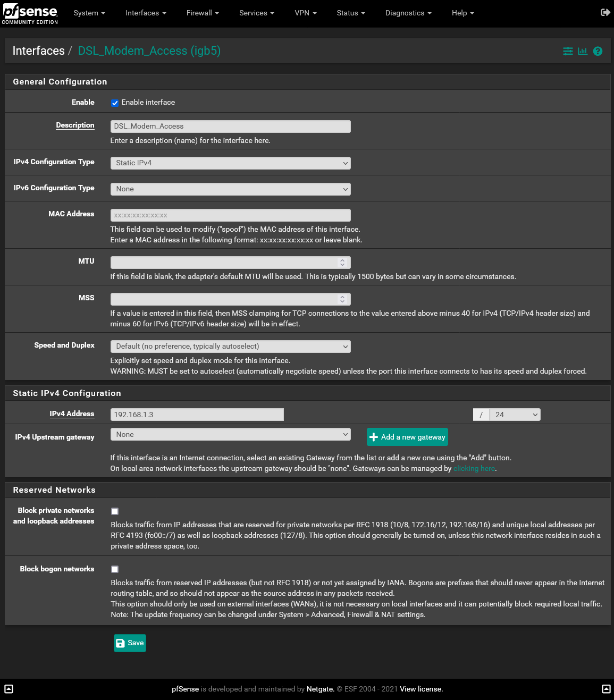Screen dimensions: 614x700
Task: Enable Block bogon networks checkbox
Action: [x=115, y=569]
